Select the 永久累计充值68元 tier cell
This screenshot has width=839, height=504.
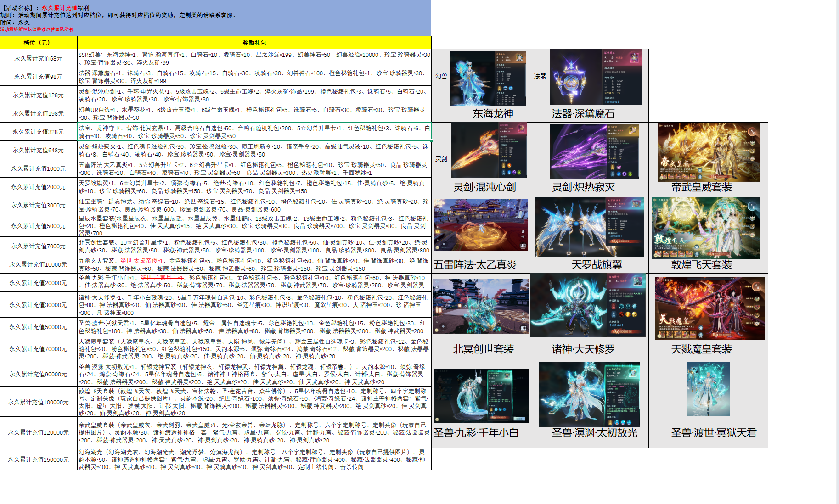[x=39, y=58]
